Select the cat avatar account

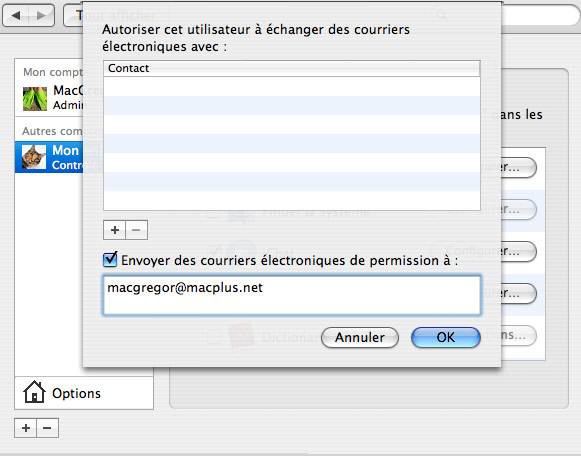click(x=34, y=157)
